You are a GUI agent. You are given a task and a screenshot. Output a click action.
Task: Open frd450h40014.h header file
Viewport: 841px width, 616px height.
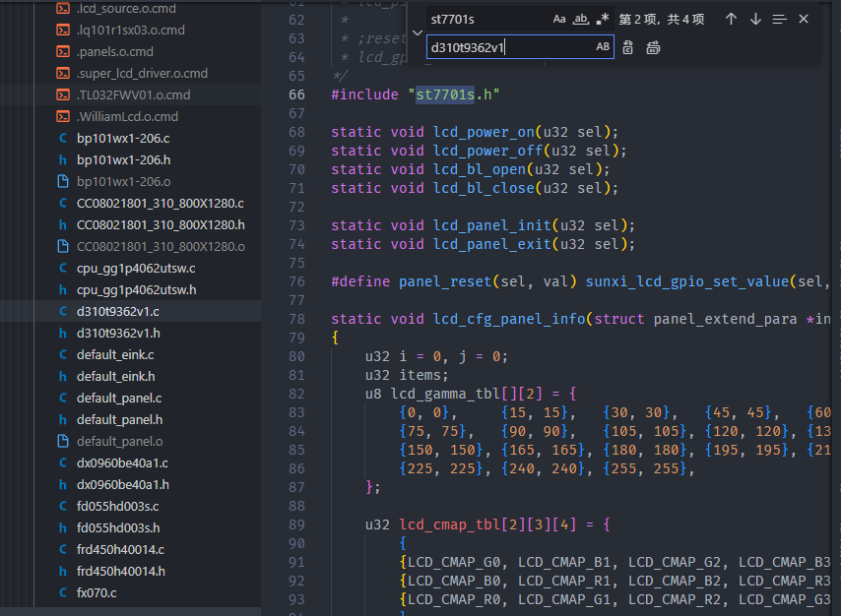(x=120, y=572)
